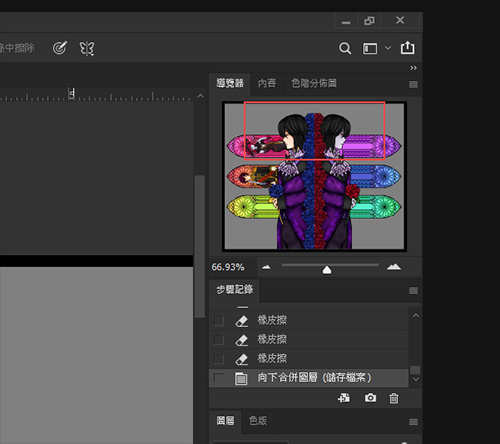The width and height of the screenshot is (500, 444).
Task: Set history brush source for first 橡皮擦
Action: tap(218, 321)
